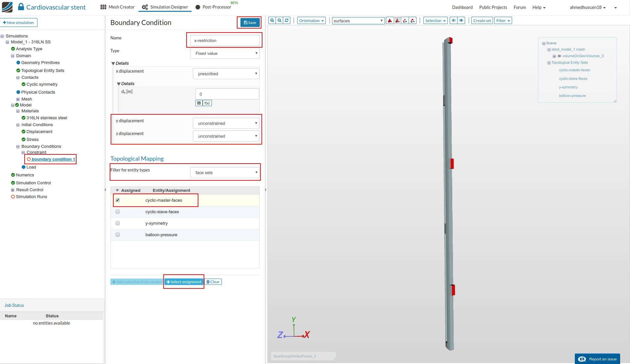Click the Job Status panel heading
Image resolution: width=630 pixels, height=364 pixels.
click(14, 305)
